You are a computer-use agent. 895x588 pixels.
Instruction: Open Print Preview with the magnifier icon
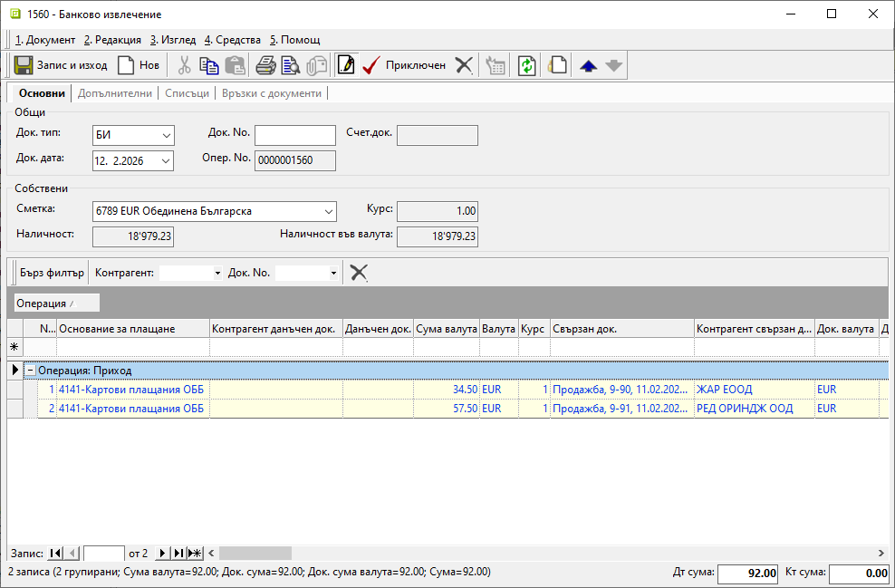290,65
